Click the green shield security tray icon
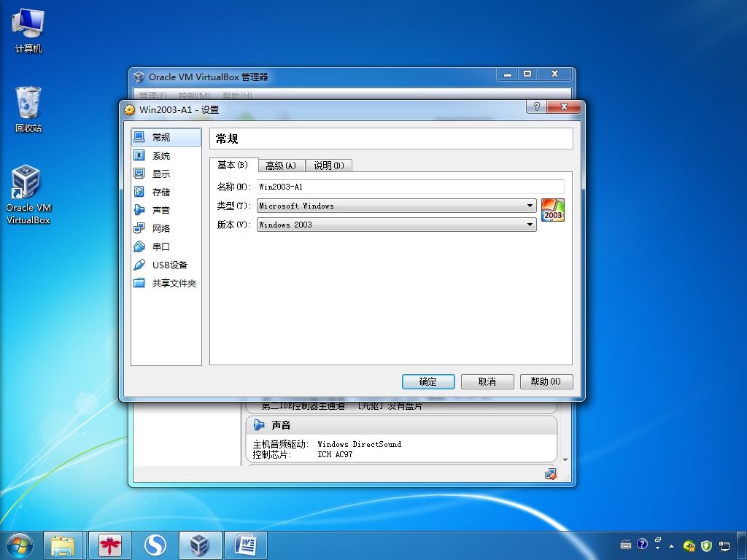 pos(706,545)
